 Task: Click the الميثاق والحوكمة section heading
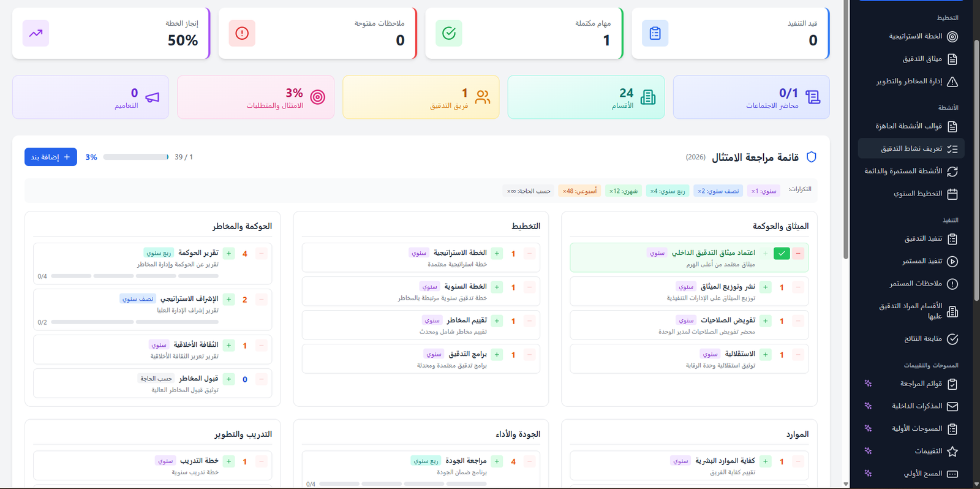pos(780,227)
